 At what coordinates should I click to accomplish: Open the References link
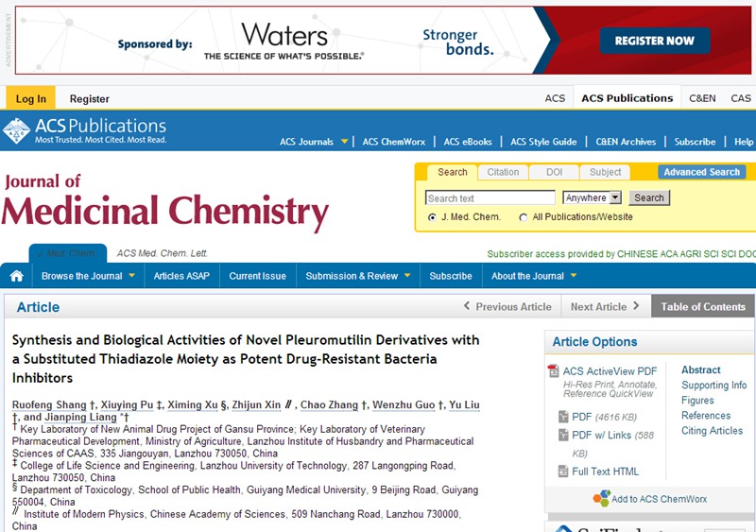(706, 415)
